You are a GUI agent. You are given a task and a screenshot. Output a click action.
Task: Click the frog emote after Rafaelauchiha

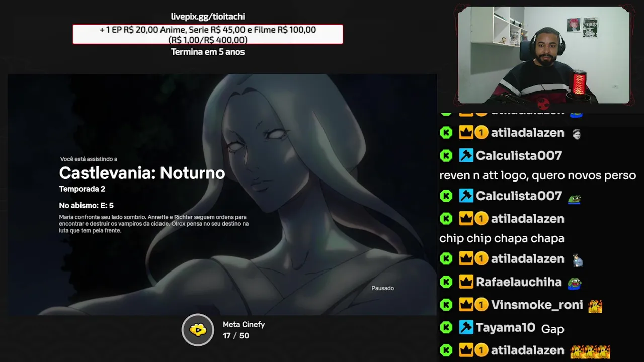(575, 283)
